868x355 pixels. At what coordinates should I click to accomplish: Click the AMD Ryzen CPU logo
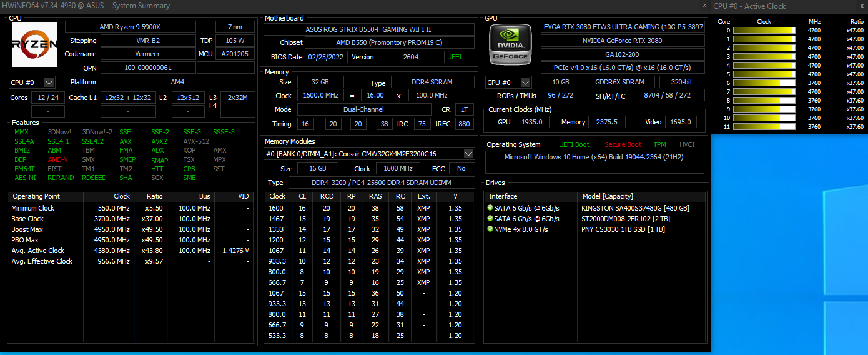pyautogui.click(x=35, y=44)
